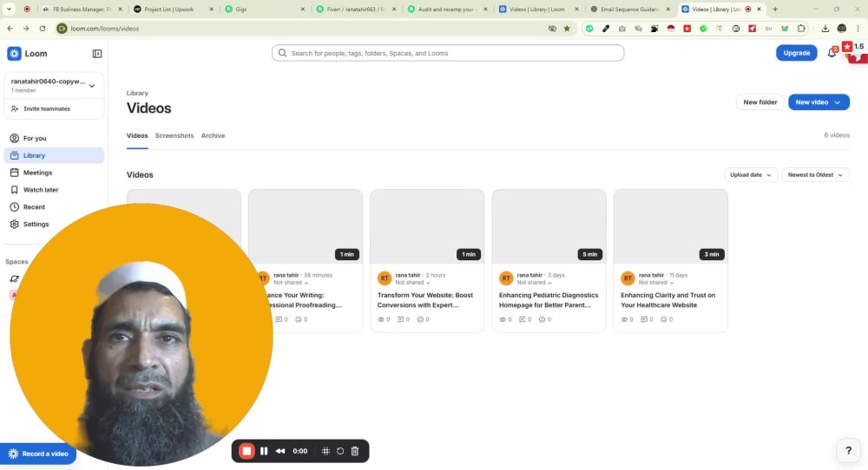This screenshot has height=470, width=868.
Task: Switch to the Email Sequence Guidance browser tab
Action: click(630, 10)
